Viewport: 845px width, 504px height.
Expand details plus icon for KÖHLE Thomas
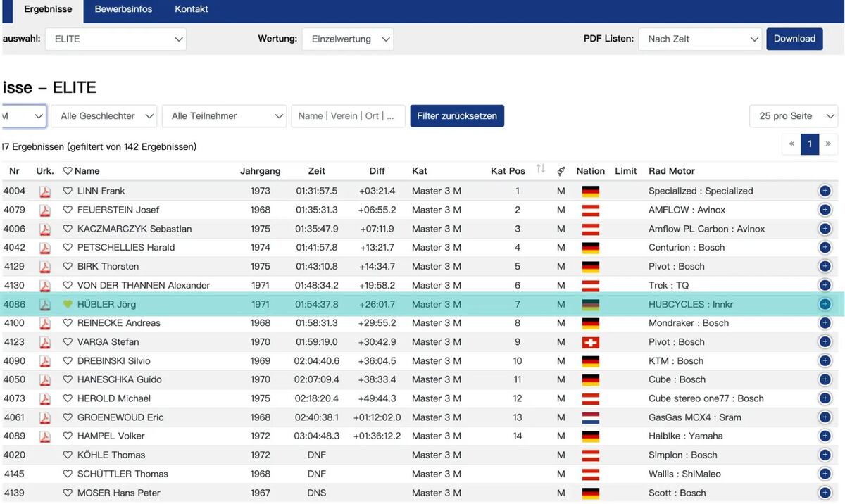pyautogui.click(x=825, y=455)
